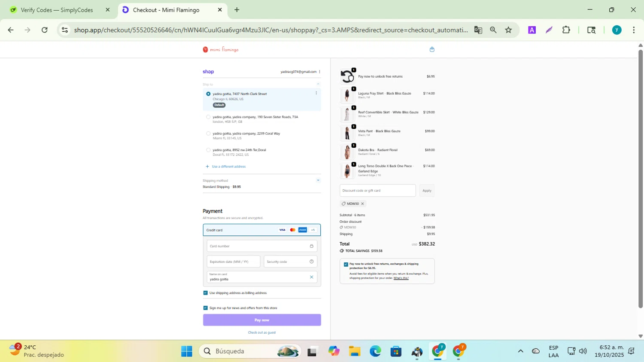Close the Checkout Mimi Flamingo tab
Screen dimensions: 644x362
pyautogui.click(x=220, y=10)
